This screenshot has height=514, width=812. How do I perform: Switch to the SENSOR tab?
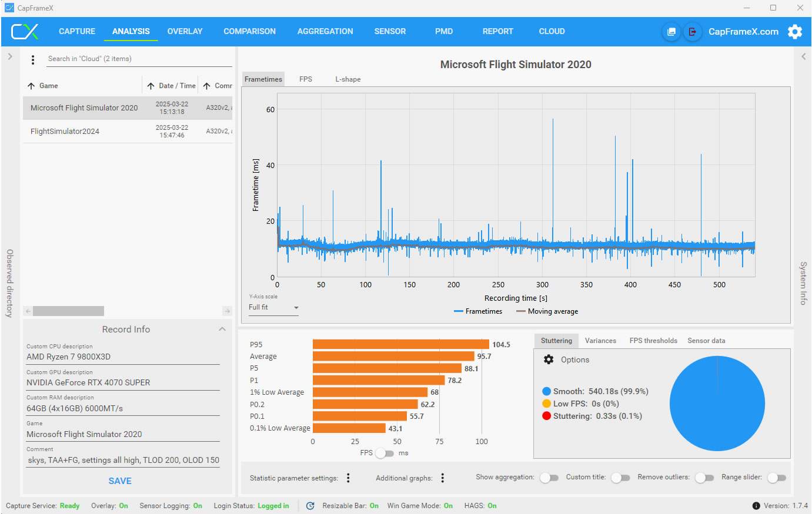click(390, 32)
